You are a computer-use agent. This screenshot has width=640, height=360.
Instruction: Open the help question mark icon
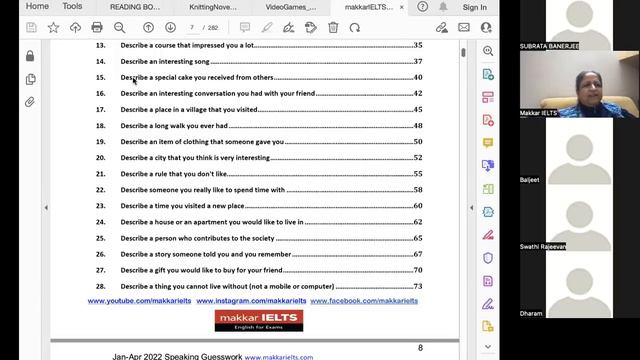pyautogui.click(x=422, y=7)
